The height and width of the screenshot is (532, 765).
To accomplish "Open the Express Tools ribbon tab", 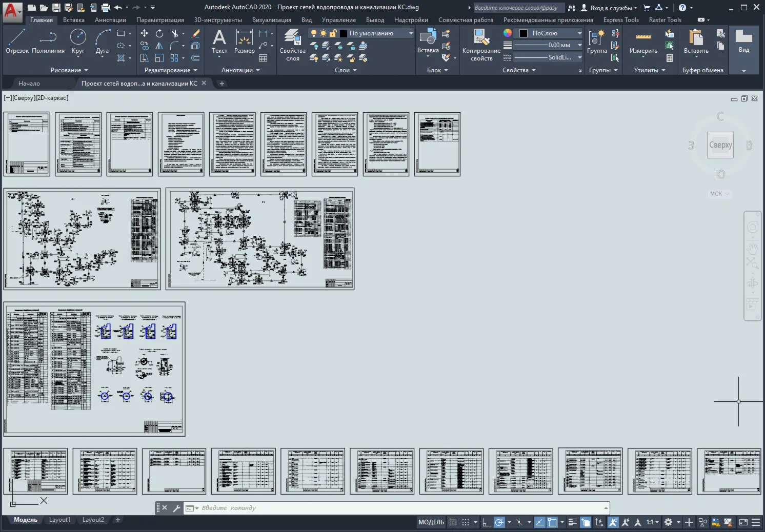I will [x=621, y=20].
